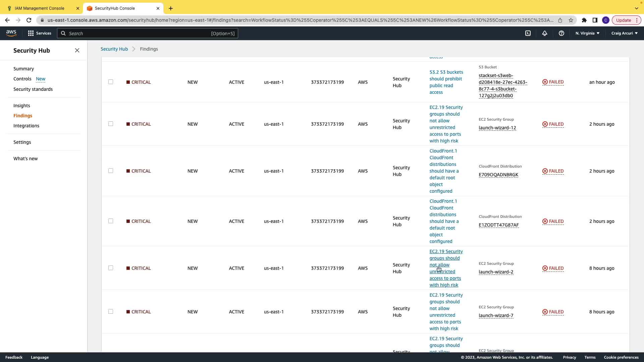644x362 pixels.
Task: Open browser extensions puzzle icon
Action: tap(584, 20)
